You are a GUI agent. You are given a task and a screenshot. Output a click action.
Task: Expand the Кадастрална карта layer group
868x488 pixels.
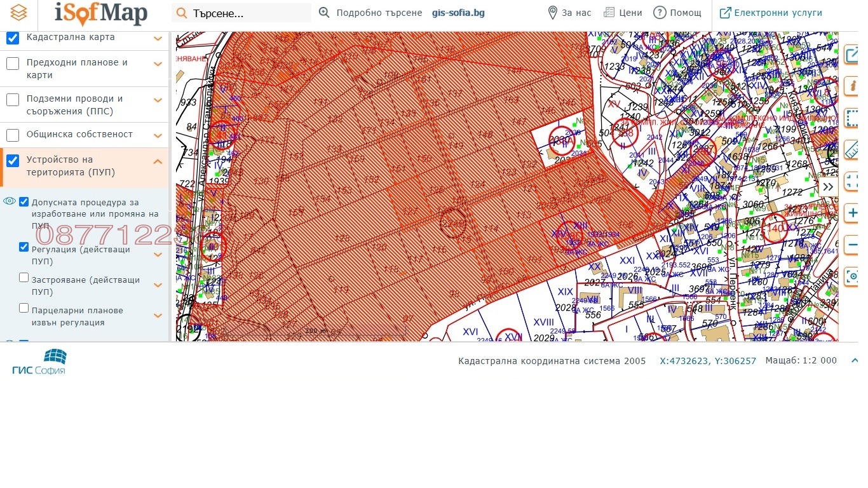coord(158,38)
